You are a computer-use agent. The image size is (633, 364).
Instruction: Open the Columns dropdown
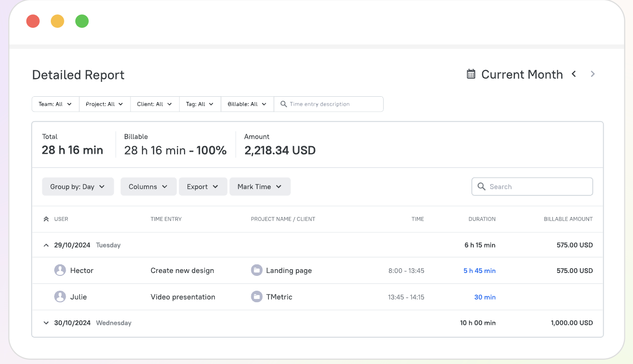(x=149, y=187)
